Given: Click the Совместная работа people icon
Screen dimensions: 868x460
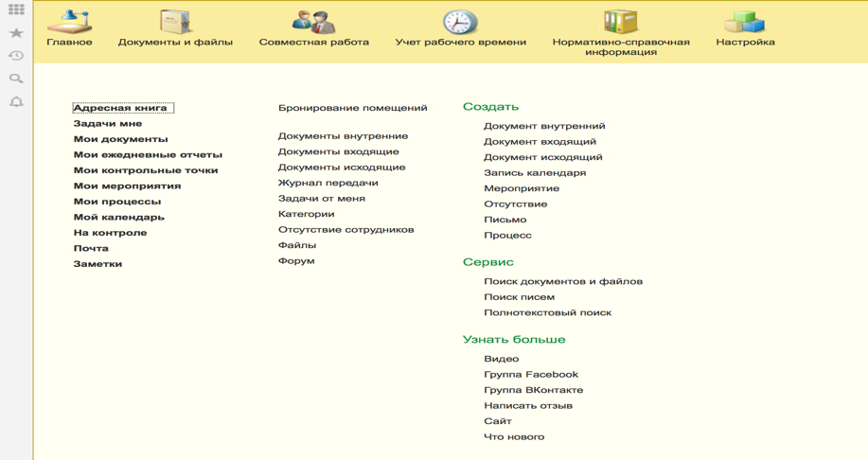Looking at the screenshot, I should (314, 22).
